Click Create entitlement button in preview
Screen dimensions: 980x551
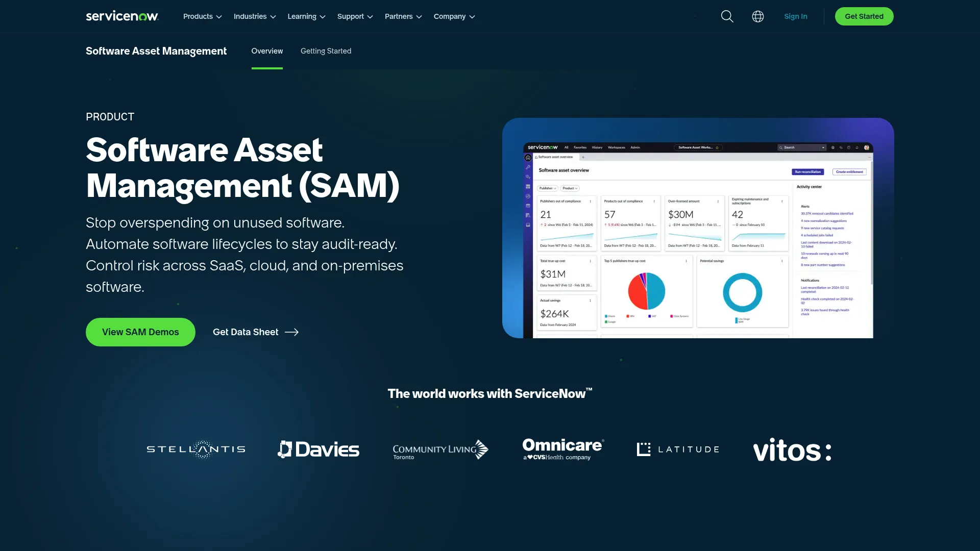pyautogui.click(x=849, y=172)
